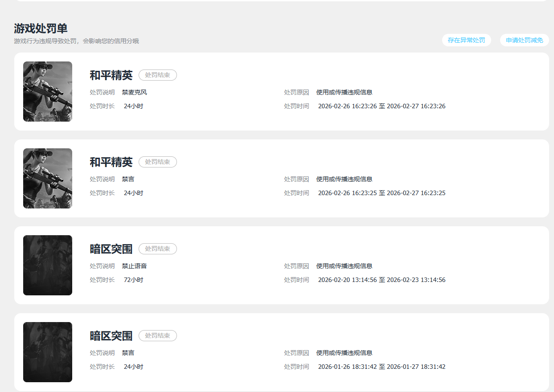Screen dimensions: 554x392
Task: Click the 存在异常处罚 button
Action: coord(466,40)
